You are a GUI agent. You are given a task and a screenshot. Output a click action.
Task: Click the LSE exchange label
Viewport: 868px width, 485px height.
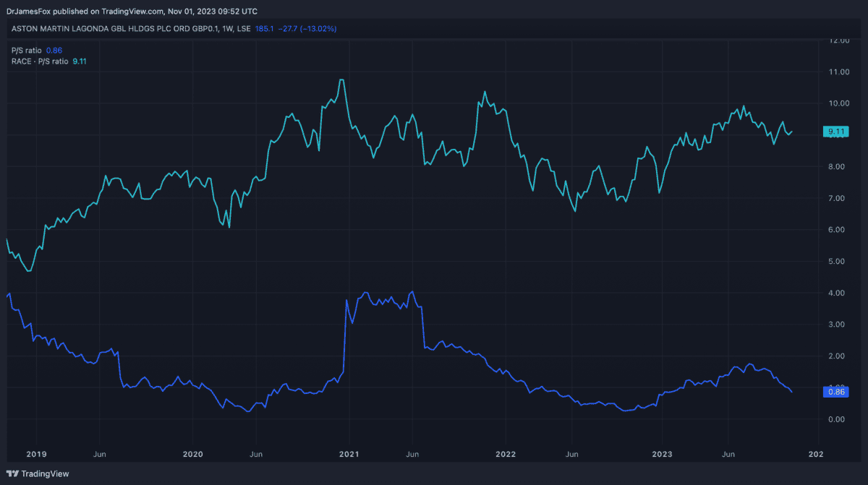pyautogui.click(x=243, y=29)
